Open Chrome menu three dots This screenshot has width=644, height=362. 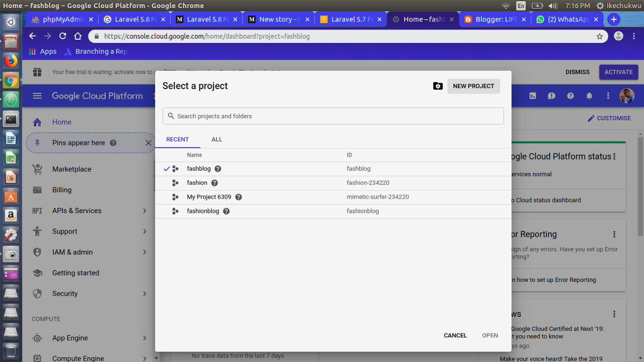pyautogui.click(x=634, y=36)
